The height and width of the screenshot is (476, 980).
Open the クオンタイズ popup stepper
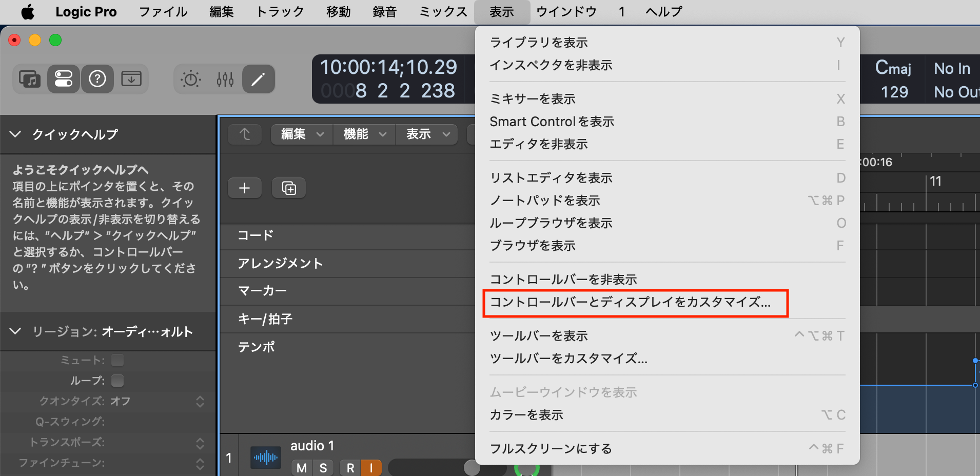(200, 401)
